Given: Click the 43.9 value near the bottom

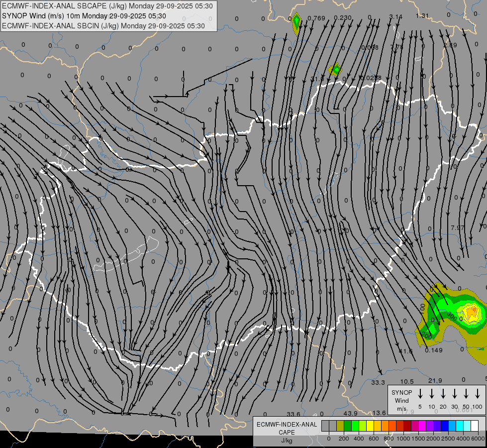Looking at the screenshot, I should coord(350,413).
